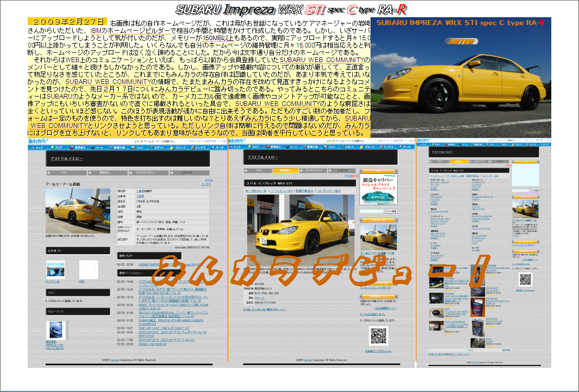
Task: Click the アストラルイエロー title link in left screenshot
Action: pyautogui.click(x=66, y=158)
